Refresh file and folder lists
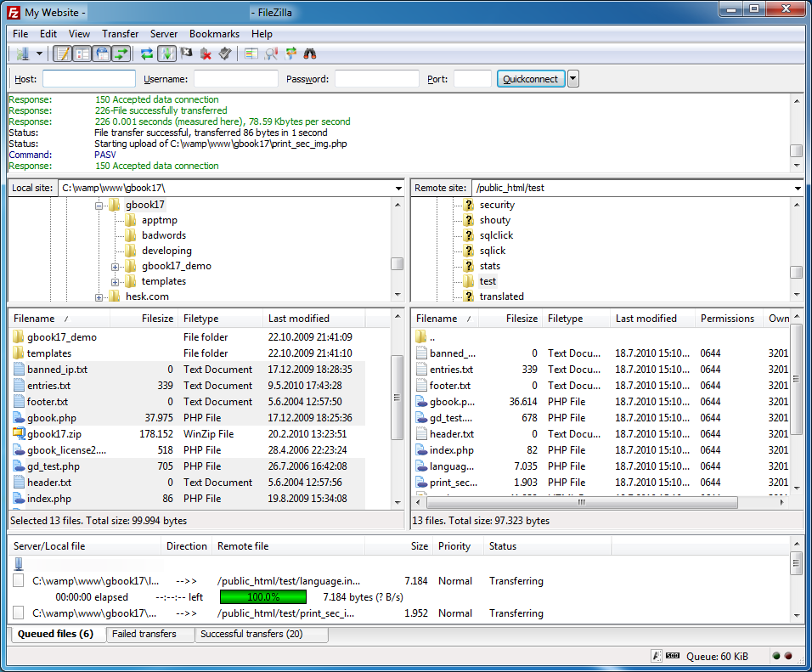 point(147,54)
